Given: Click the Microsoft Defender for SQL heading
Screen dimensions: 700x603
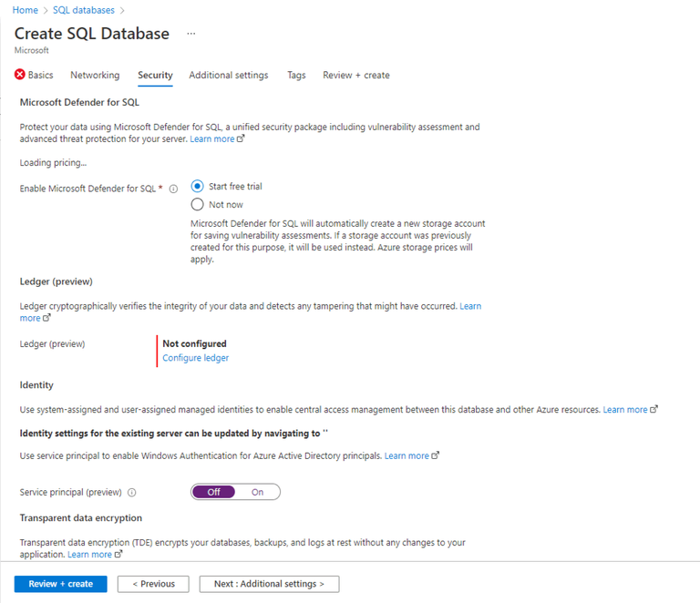Looking at the screenshot, I should click(x=79, y=103).
